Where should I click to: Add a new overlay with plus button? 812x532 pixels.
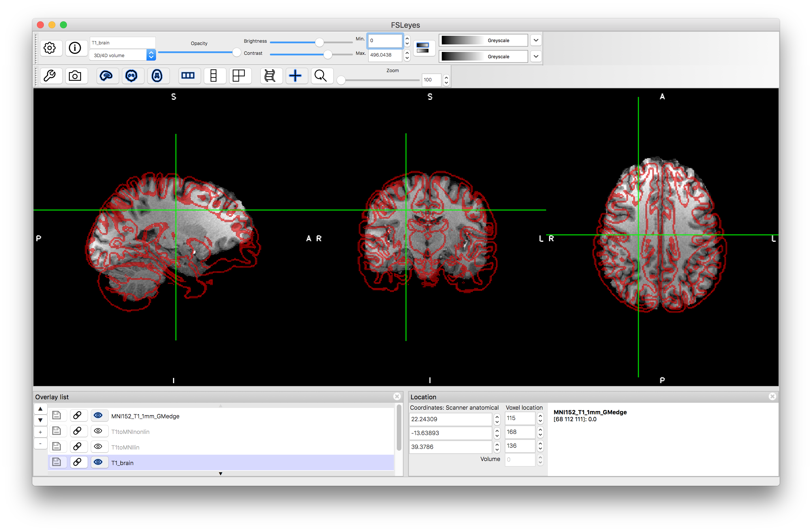[41, 432]
